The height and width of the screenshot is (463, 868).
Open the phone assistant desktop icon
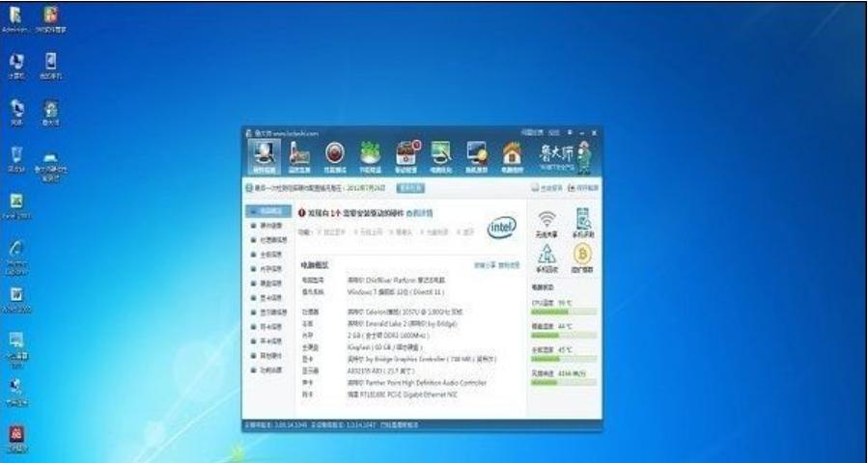[50, 67]
